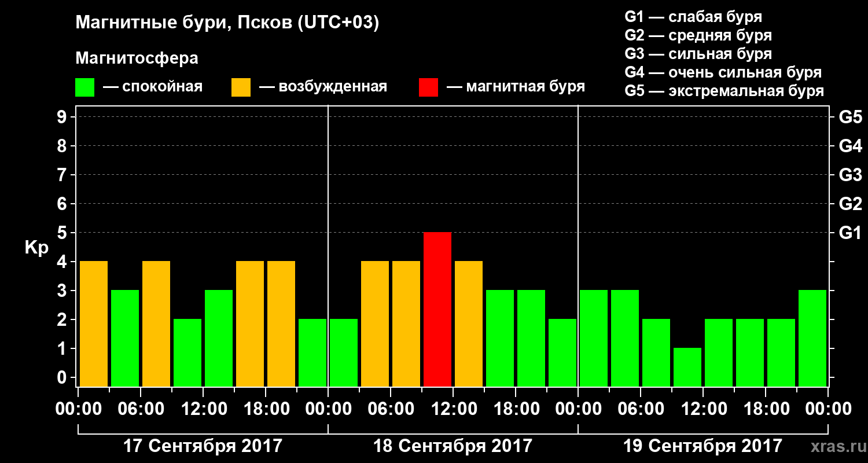Click the green 'спокойная' legend swatch
The height and width of the screenshot is (463, 868).
84,87
